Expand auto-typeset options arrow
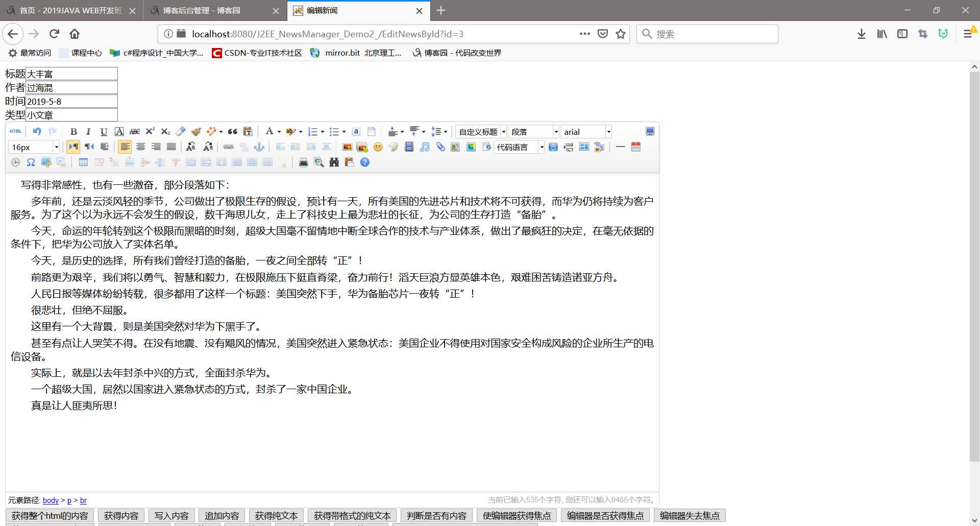980x526 pixels. tap(221, 132)
